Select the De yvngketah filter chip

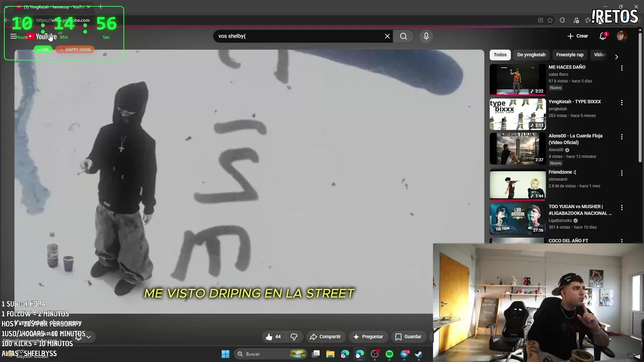[x=531, y=55]
